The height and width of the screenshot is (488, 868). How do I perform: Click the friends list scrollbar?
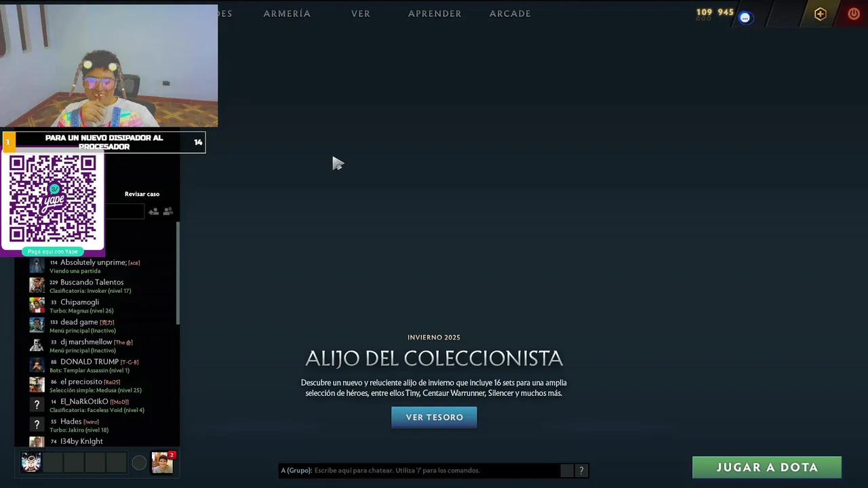[x=178, y=273]
